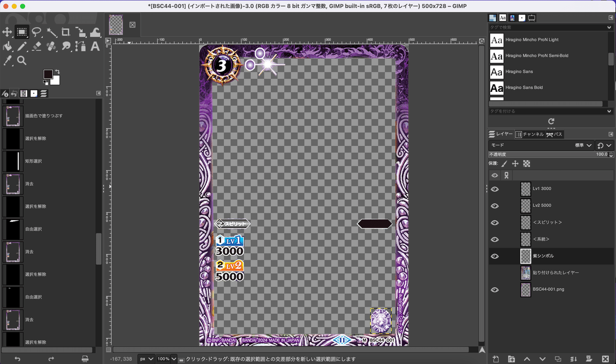
Task: Select the Move tool in the toolbox
Action: [x=7, y=32]
